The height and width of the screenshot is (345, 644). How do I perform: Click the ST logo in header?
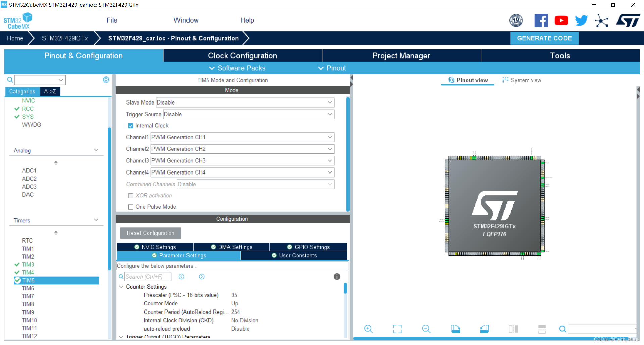click(x=628, y=21)
